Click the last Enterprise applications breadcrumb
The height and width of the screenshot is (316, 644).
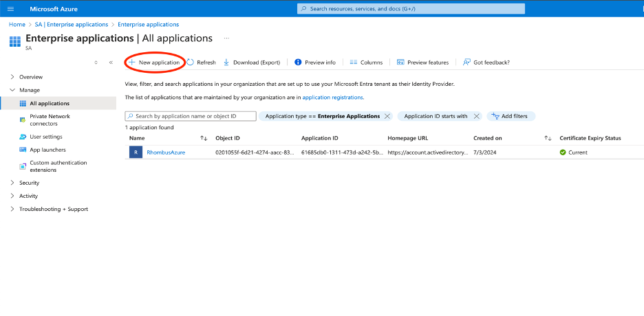click(148, 25)
